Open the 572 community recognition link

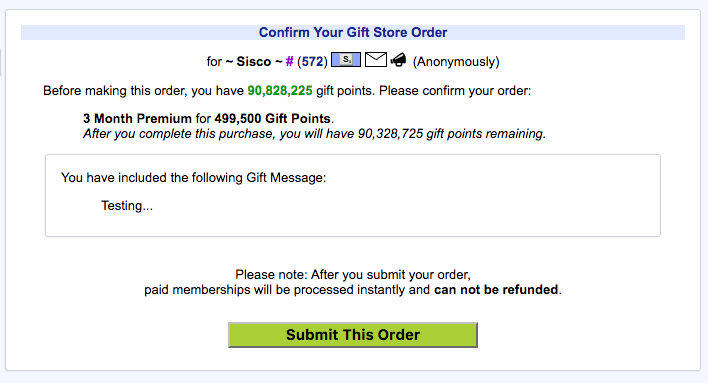pyautogui.click(x=312, y=61)
